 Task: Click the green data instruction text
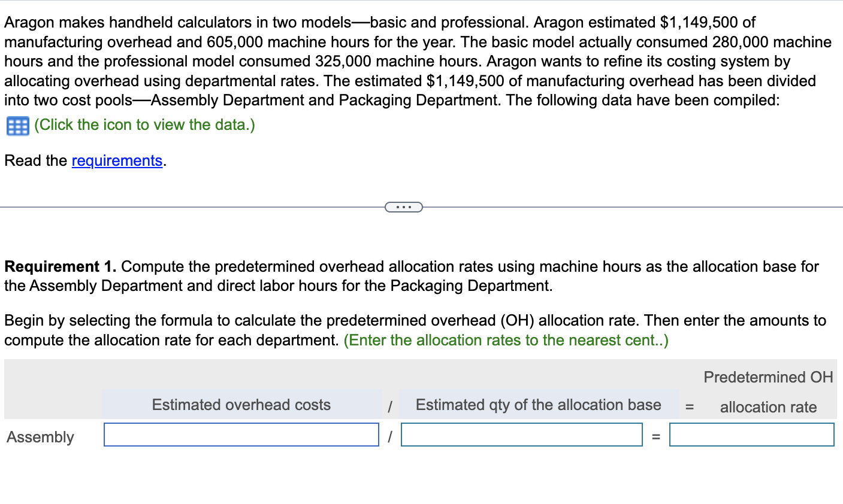click(144, 125)
